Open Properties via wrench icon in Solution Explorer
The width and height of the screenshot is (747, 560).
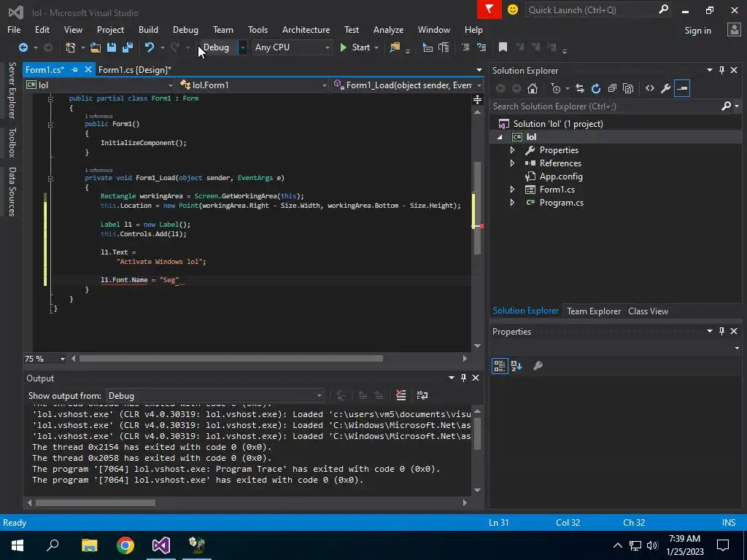point(666,88)
